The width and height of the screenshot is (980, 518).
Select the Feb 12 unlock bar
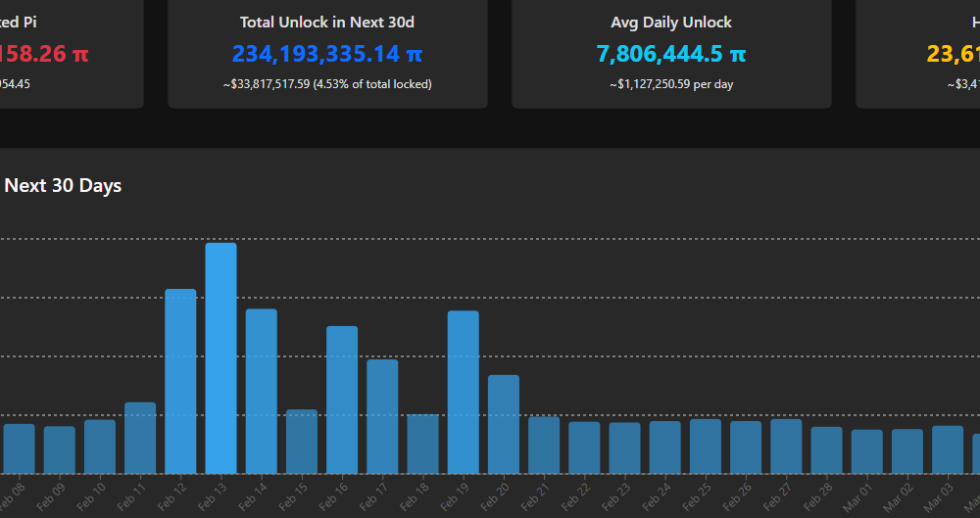coord(180,382)
